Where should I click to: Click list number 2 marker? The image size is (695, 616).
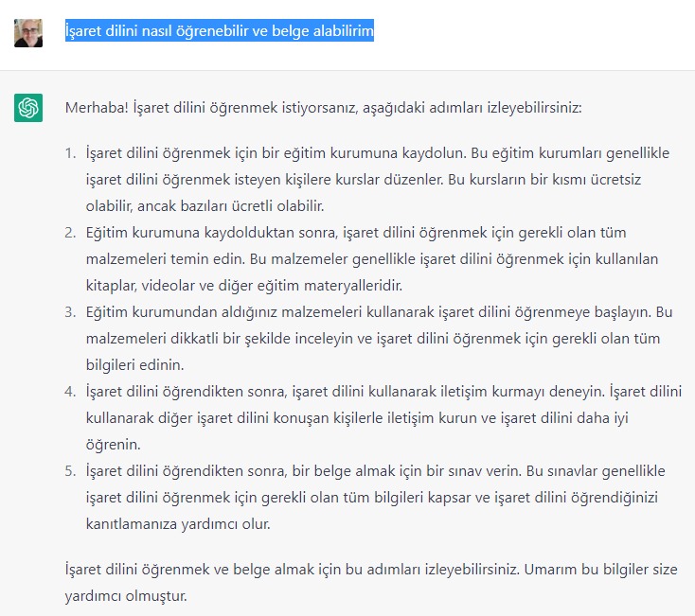70,232
